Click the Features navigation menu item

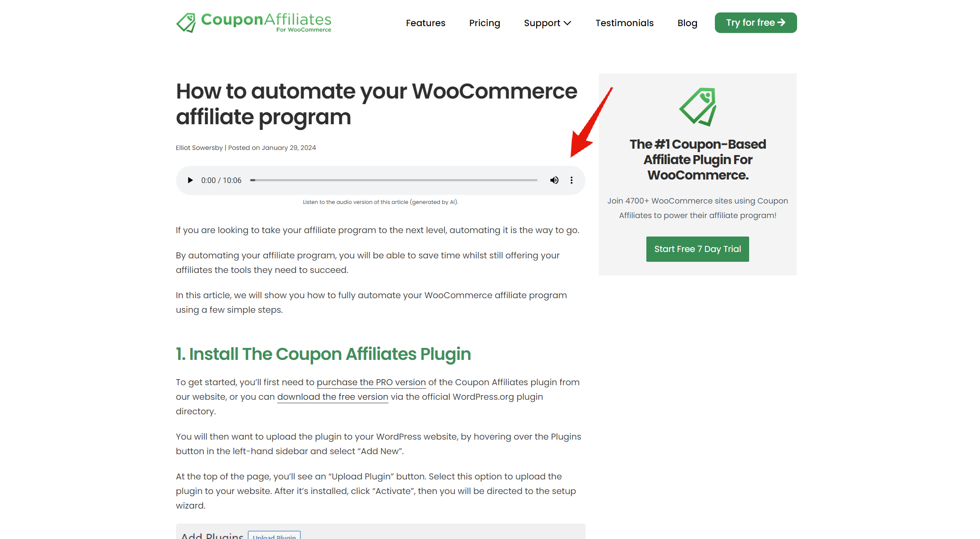(x=426, y=23)
